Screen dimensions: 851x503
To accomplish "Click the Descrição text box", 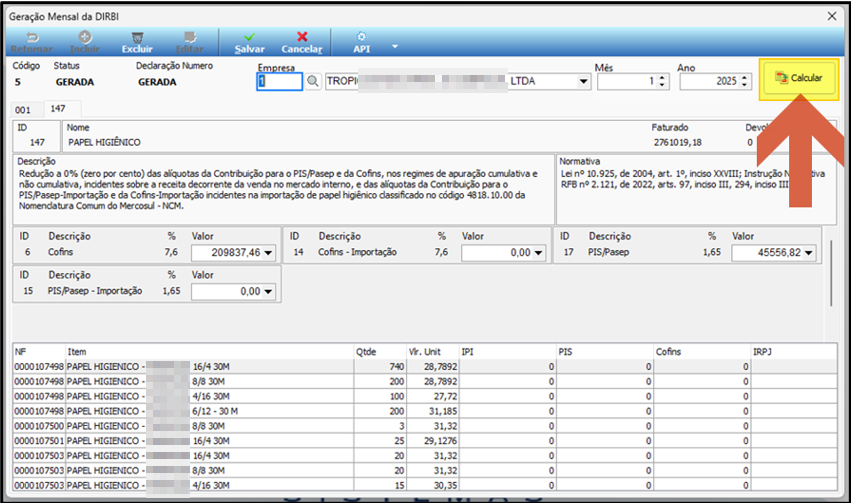I will click(283, 190).
